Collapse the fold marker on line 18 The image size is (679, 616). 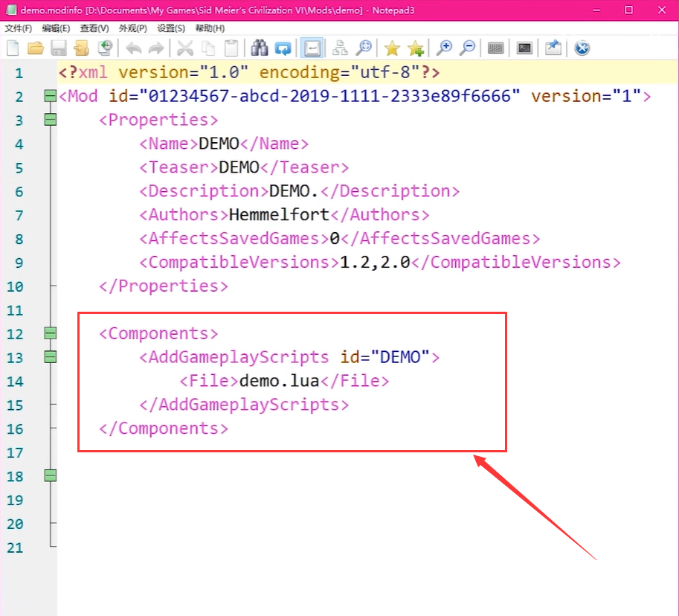coord(51,475)
